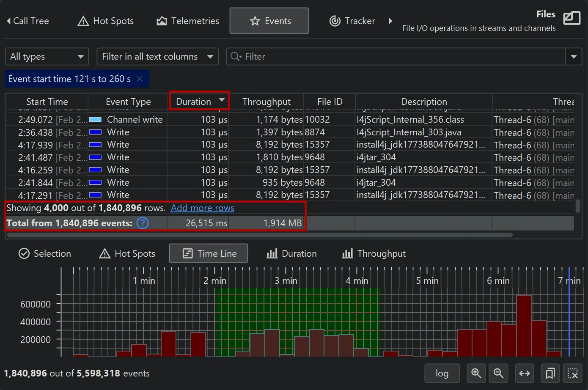588x390 pixels.
Task: Click the Add more rows link
Action: click(x=202, y=208)
